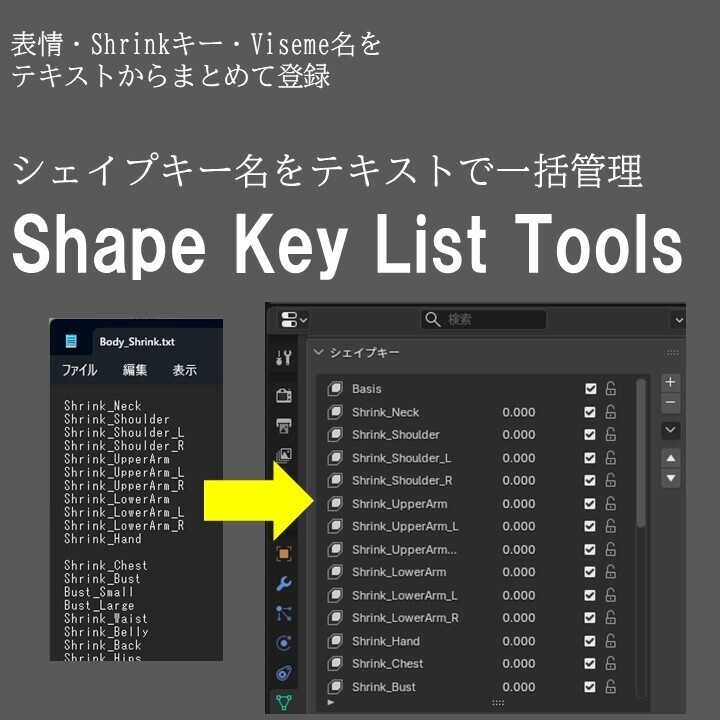Click the Shrink_Bust value 0.000 field
Image resolution: width=720 pixels, height=720 pixels.
(519, 686)
